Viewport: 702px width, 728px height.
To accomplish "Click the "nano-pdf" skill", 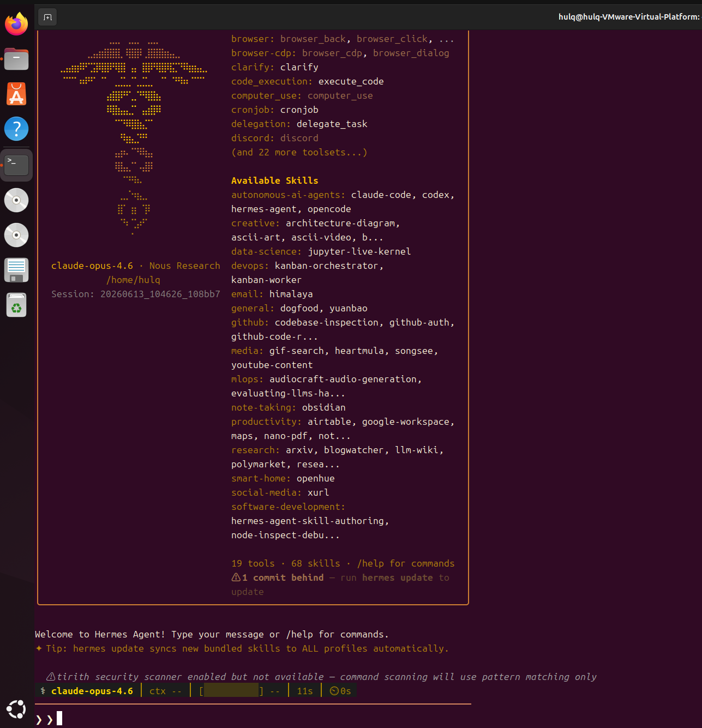I will tap(286, 436).
